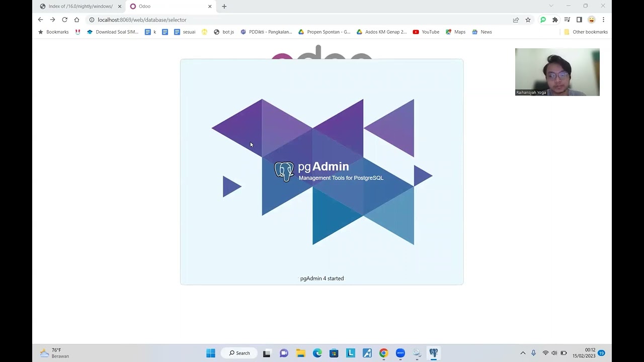This screenshot has width=644, height=362.
Task: Open the bot js bookmark
Action: [224, 32]
